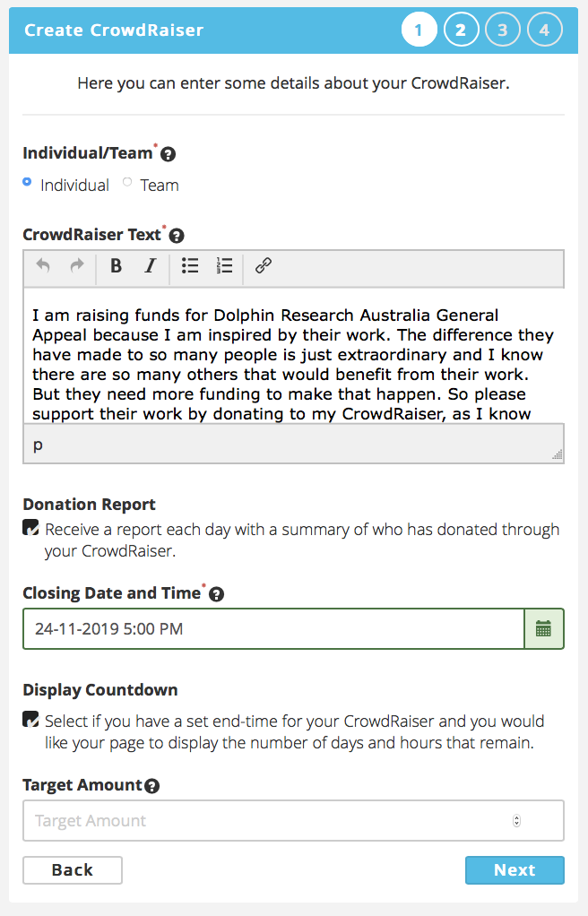Show help for Closing Date and Time
The height and width of the screenshot is (916, 588).
pos(216,594)
